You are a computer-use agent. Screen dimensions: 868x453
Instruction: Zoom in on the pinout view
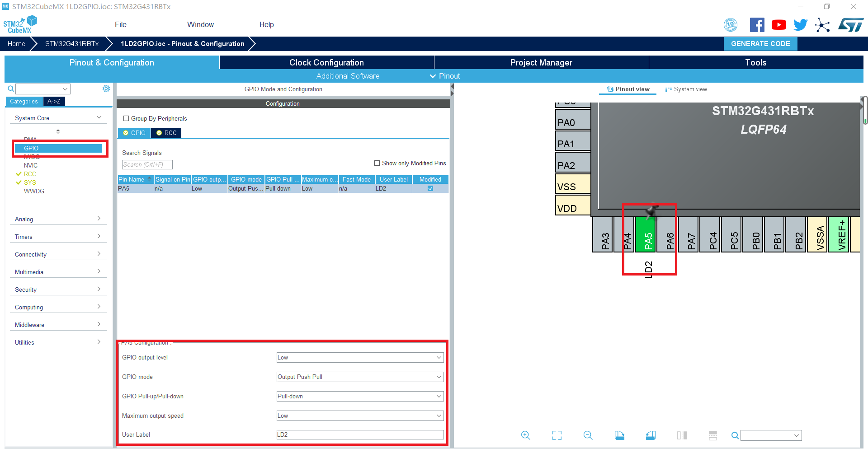tap(525, 435)
